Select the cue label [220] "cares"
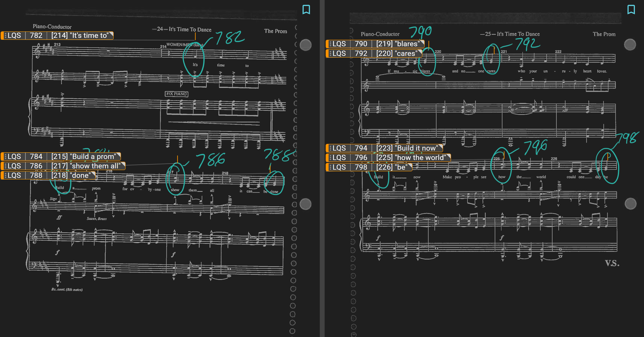644x337 pixels. point(397,53)
